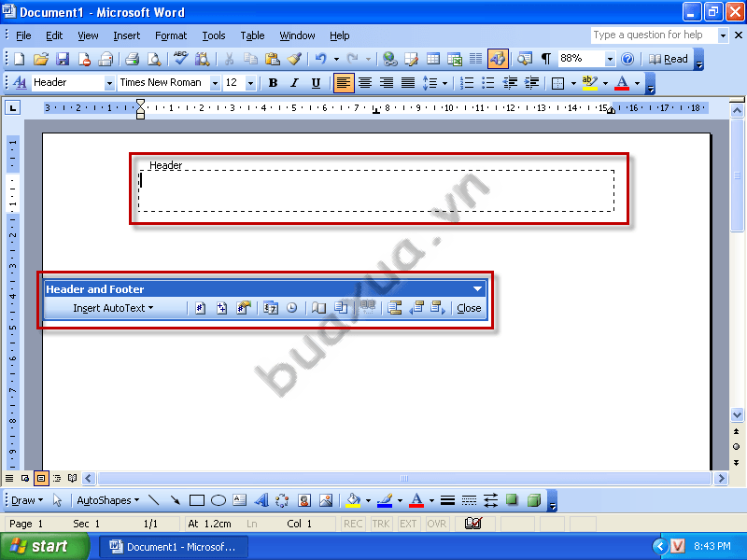Viewport: 747px width, 560px height.
Task: Toggle Italic formatting
Action: (x=294, y=83)
